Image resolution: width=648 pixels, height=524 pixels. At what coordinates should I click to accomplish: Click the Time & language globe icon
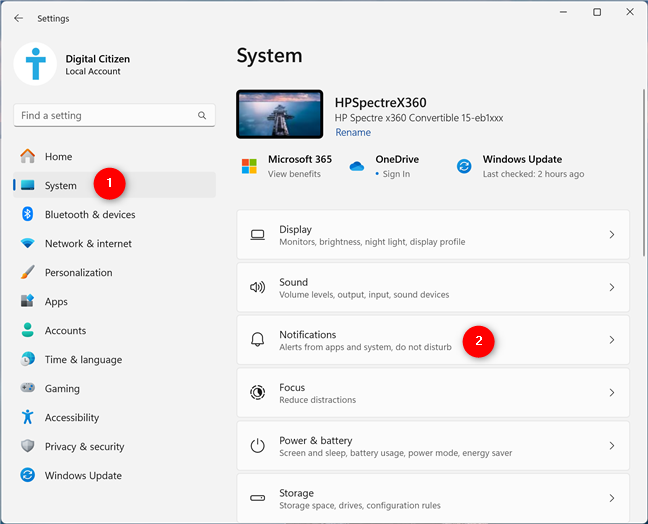click(x=28, y=359)
